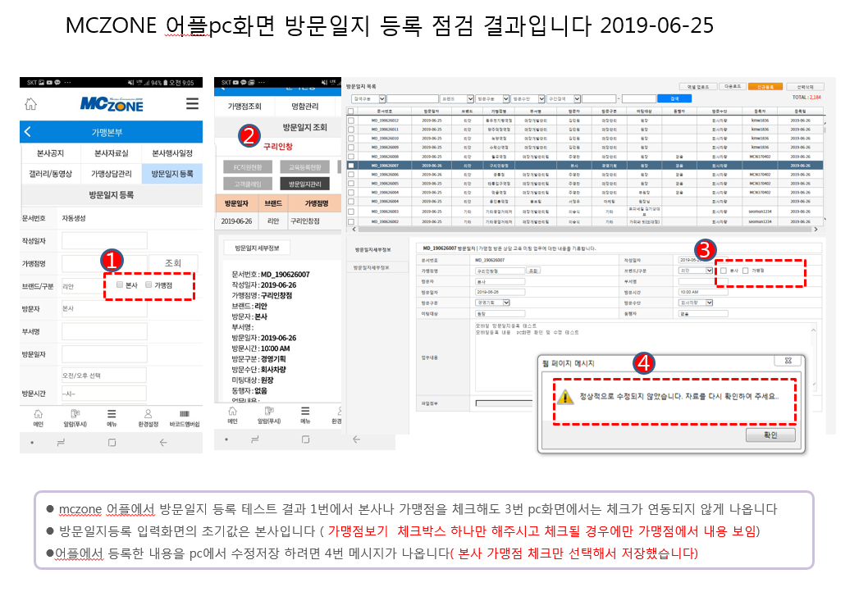Tap Android back arrow on the middle phone
The image size is (868, 601).
(357, 439)
